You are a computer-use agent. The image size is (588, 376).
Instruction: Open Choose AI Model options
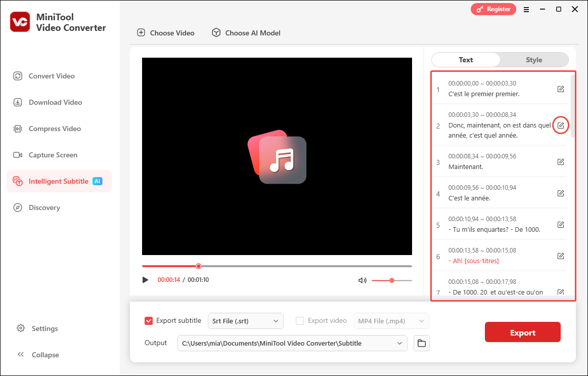[246, 32]
